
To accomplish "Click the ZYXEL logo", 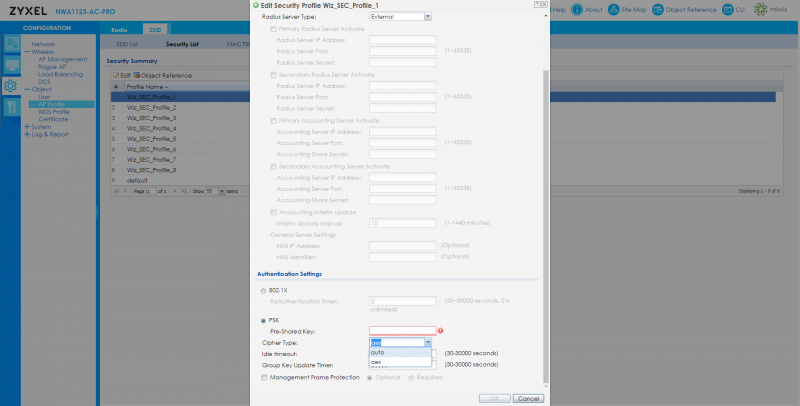I will coord(28,11).
